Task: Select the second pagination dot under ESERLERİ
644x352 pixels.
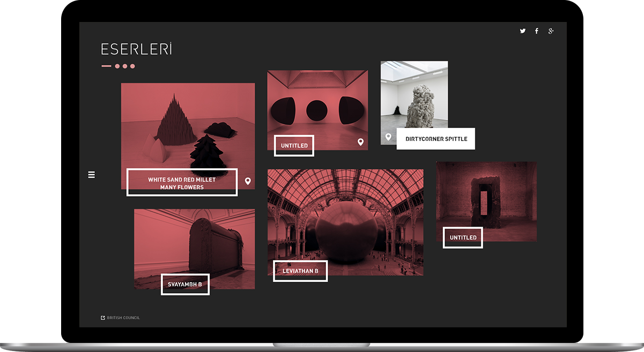Action: tap(124, 66)
